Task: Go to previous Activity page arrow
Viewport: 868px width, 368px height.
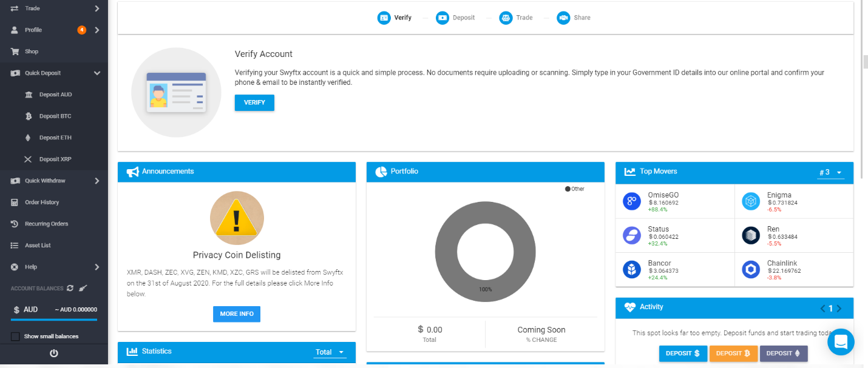Action: (823, 309)
